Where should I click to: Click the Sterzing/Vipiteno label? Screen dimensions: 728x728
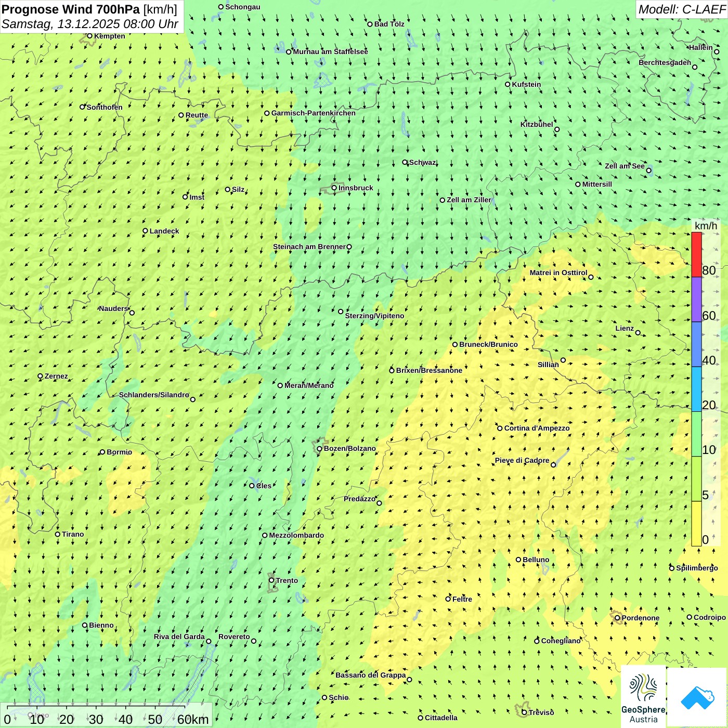374,316
